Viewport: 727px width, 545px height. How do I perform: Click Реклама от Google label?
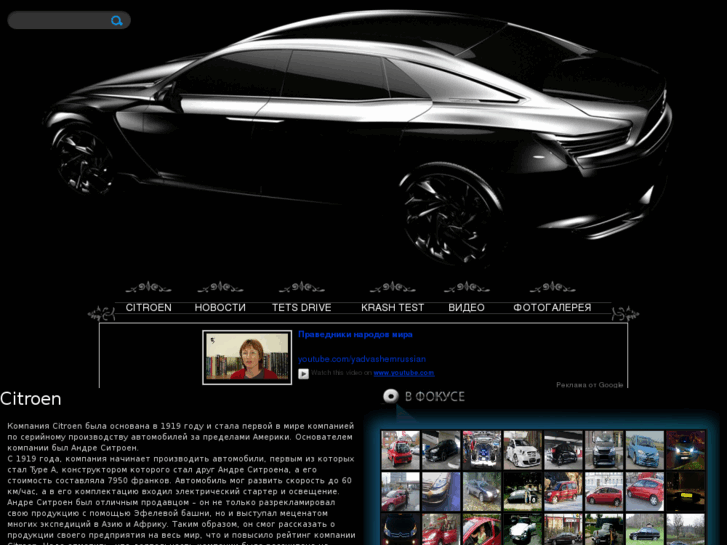pos(589,384)
